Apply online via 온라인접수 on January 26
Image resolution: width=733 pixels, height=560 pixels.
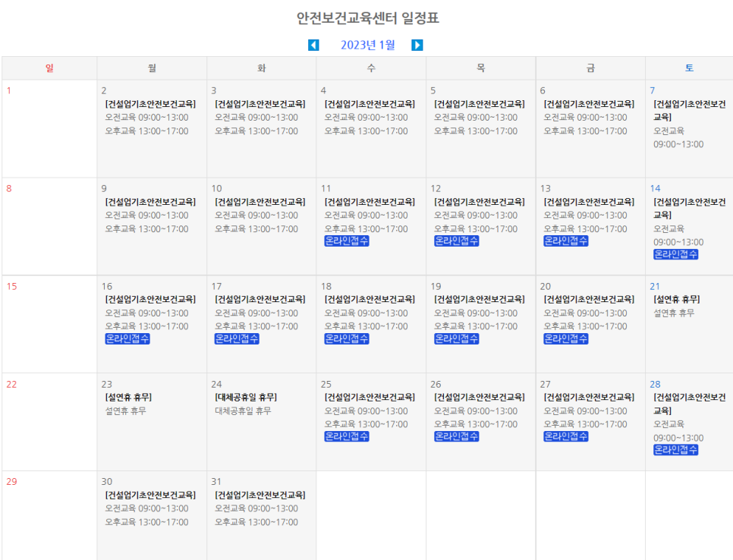(x=456, y=436)
